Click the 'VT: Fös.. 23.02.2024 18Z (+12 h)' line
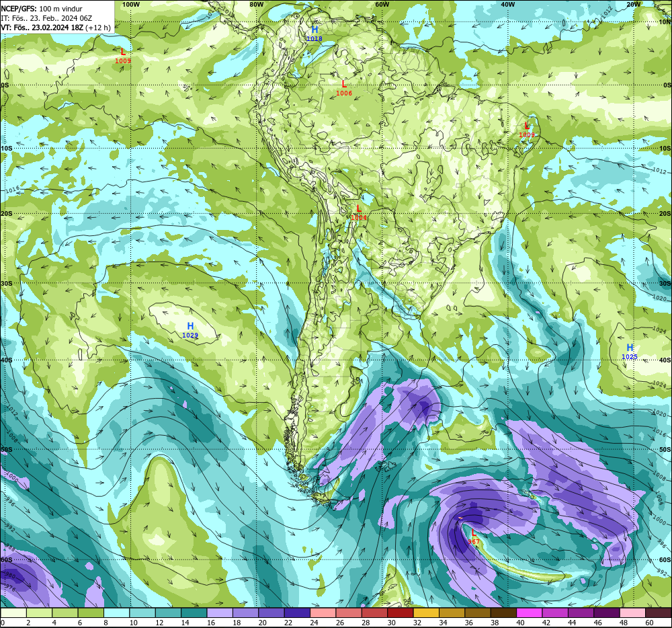Viewport: 672px width, 628px height. coord(56,28)
